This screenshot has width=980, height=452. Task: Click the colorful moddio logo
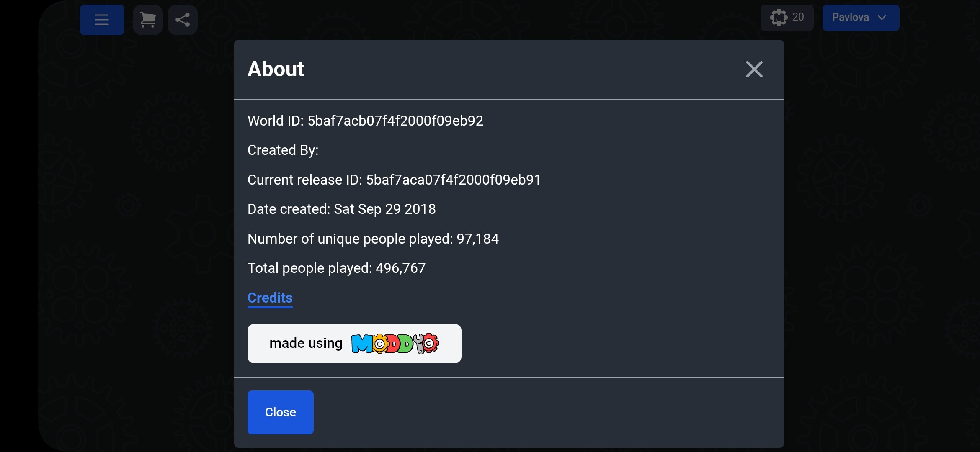point(395,344)
